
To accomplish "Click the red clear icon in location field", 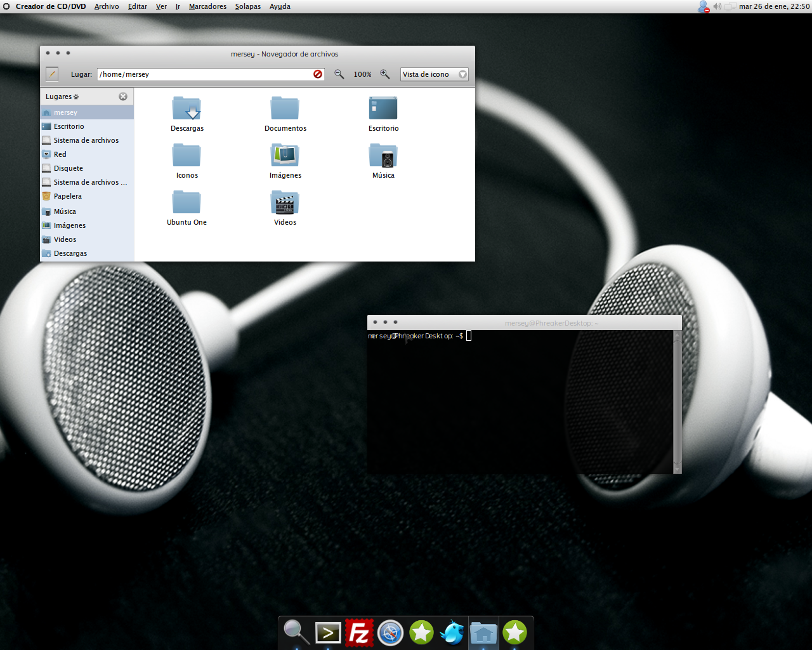I will pyautogui.click(x=318, y=74).
